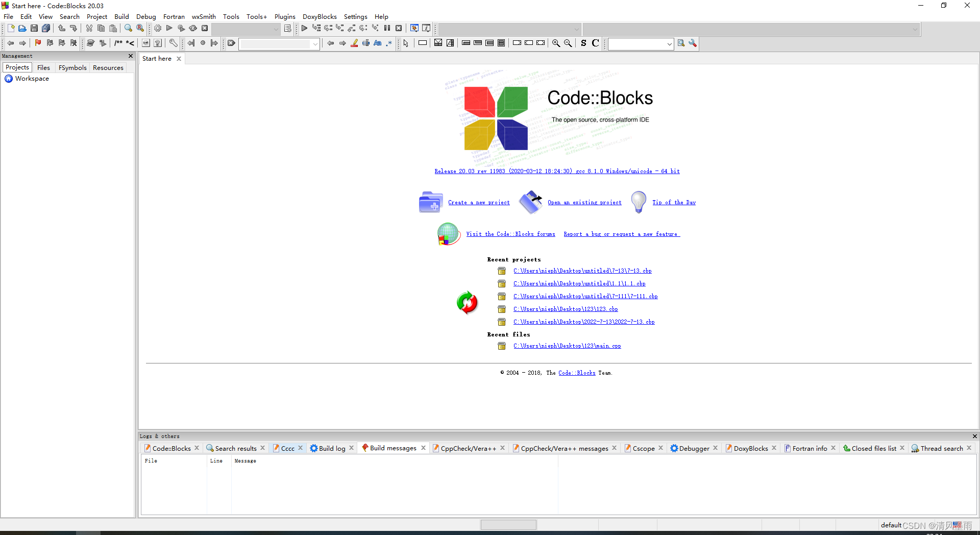Open the File menu
The height and width of the screenshot is (535, 980).
[x=9, y=16]
